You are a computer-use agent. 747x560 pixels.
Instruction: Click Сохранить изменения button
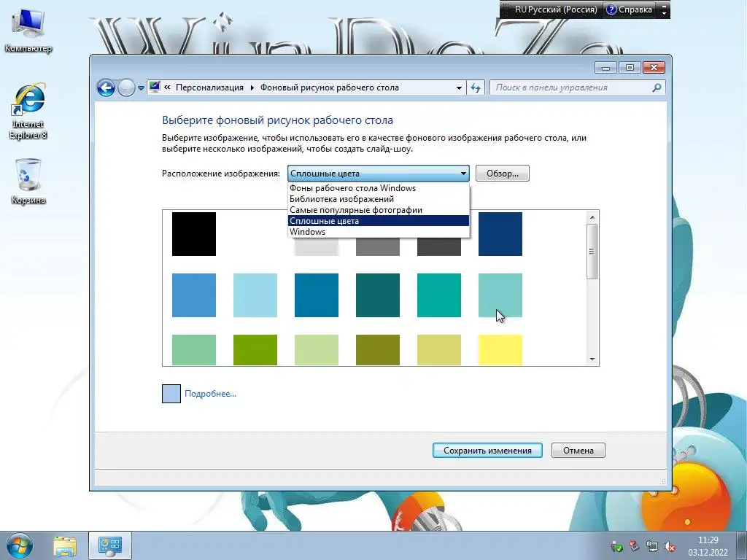(487, 451)
